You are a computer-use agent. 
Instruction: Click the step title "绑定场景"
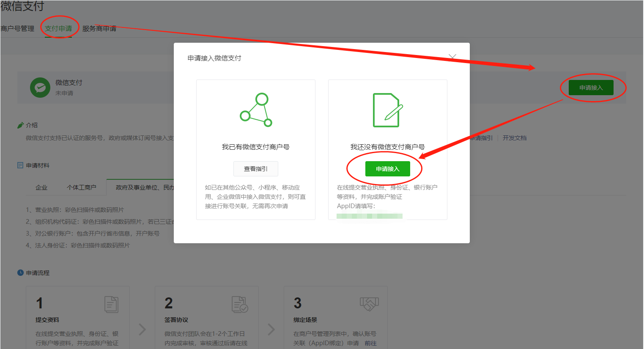[305, 320]
